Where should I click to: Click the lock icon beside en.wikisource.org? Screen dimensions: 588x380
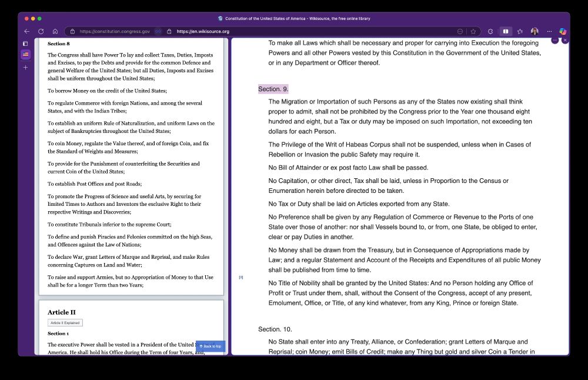169,32
